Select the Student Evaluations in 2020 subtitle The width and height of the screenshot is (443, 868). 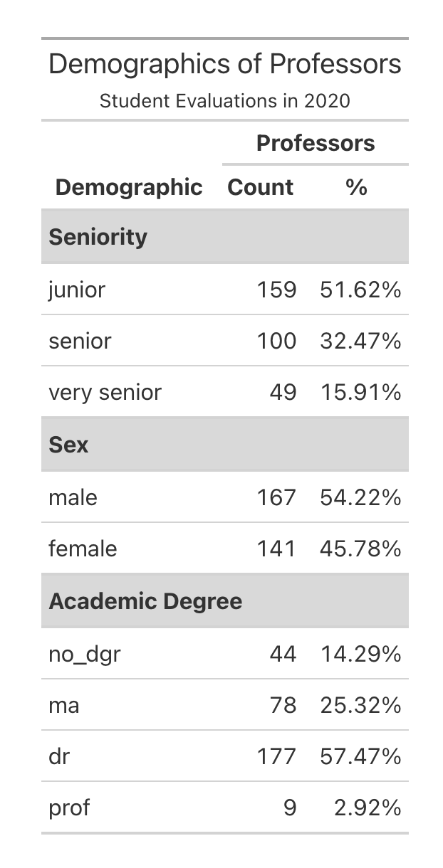click(225, 101)
